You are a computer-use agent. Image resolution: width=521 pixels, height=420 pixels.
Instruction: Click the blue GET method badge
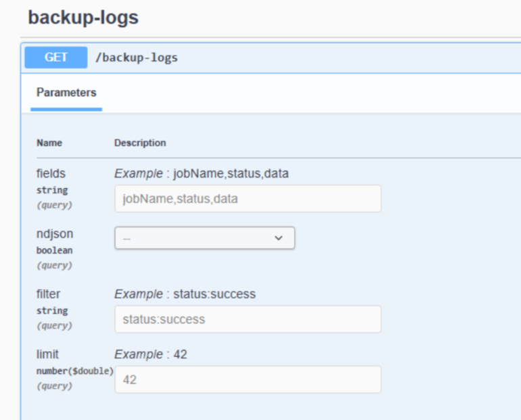[x=56, y=57]
